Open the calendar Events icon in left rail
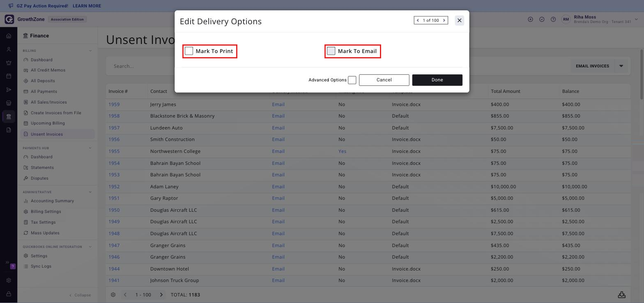Viewport: 644px width, 303px height. coord(9,76)
